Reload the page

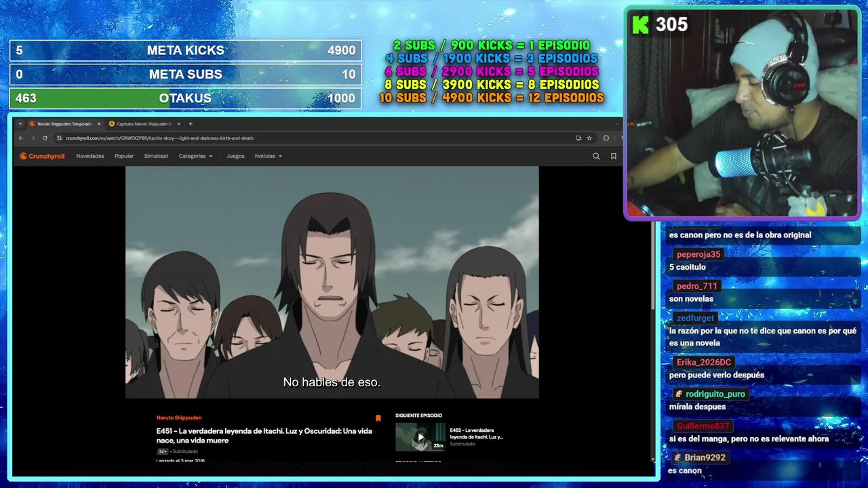point(45,138)
